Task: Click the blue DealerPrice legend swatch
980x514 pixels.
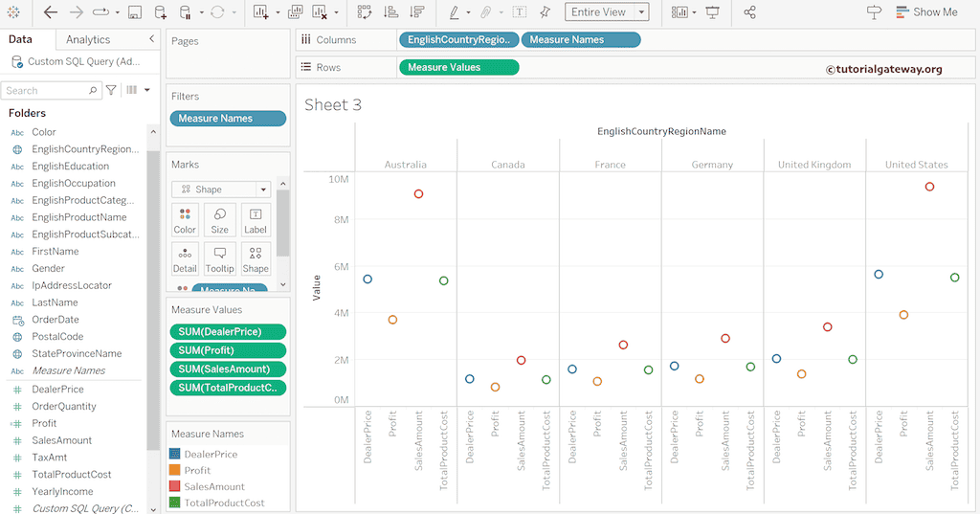Action: coord(175,454)
